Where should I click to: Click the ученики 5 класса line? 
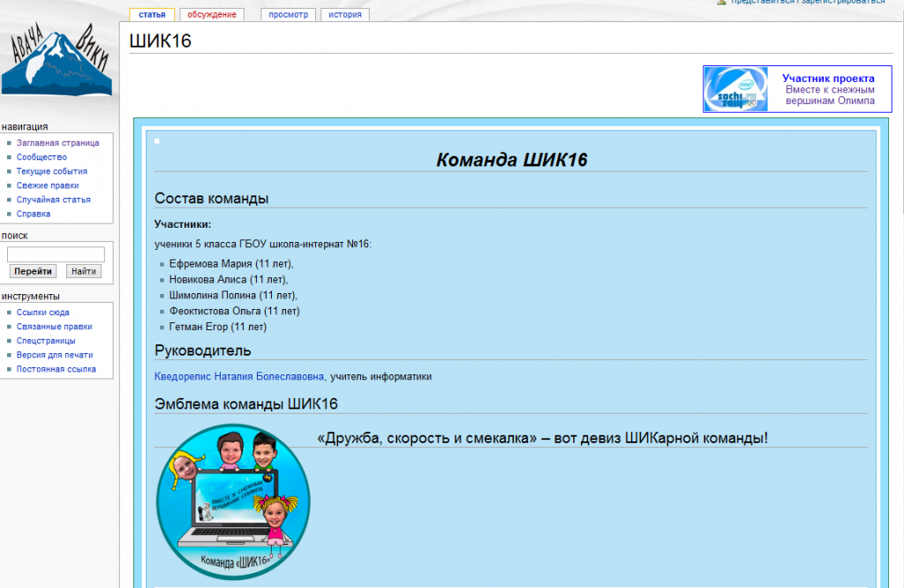coord(263,244)
